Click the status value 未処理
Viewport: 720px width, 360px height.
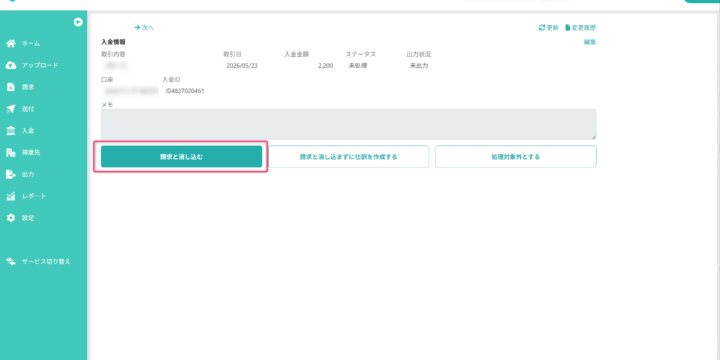tap(358, 66)
